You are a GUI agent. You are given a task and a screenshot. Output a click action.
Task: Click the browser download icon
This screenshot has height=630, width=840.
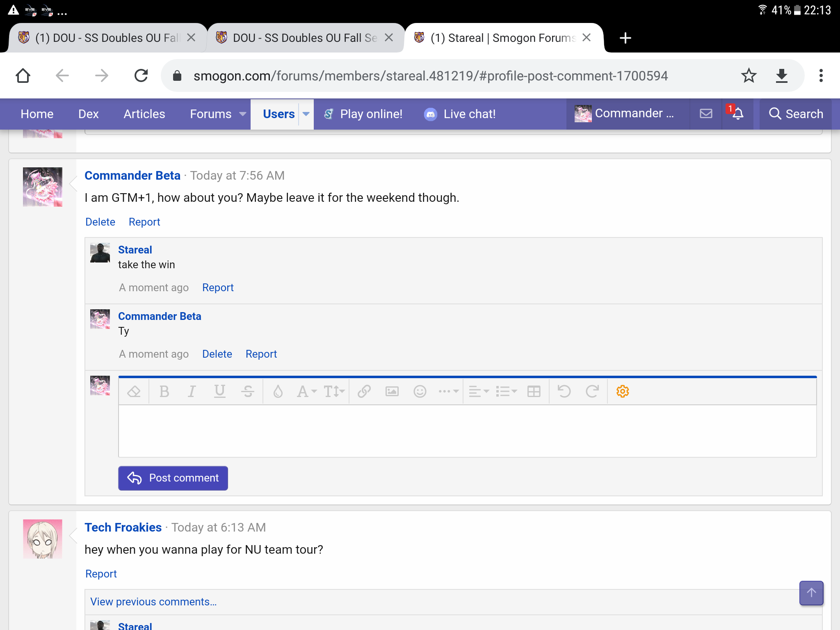pos(782,75)
